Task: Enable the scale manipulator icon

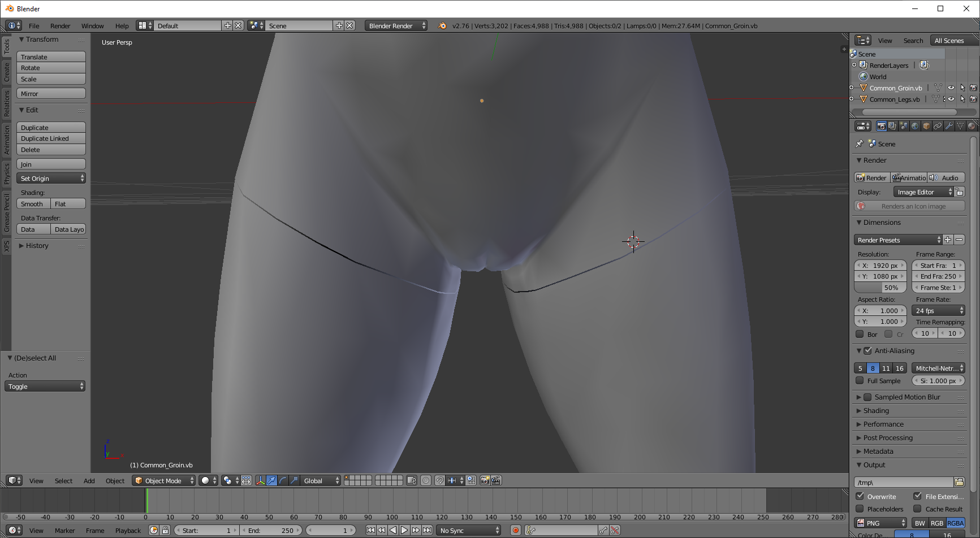Action: pos(294,480)
